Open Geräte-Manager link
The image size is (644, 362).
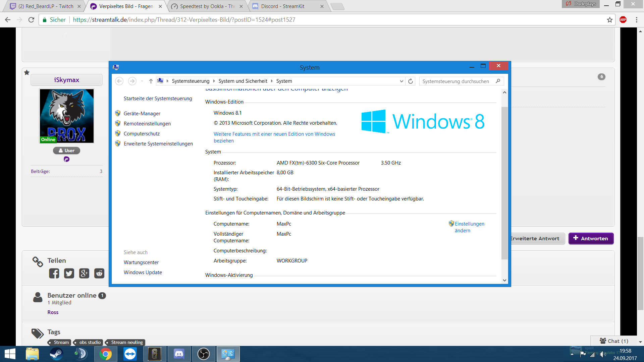[x=142, y=114]
